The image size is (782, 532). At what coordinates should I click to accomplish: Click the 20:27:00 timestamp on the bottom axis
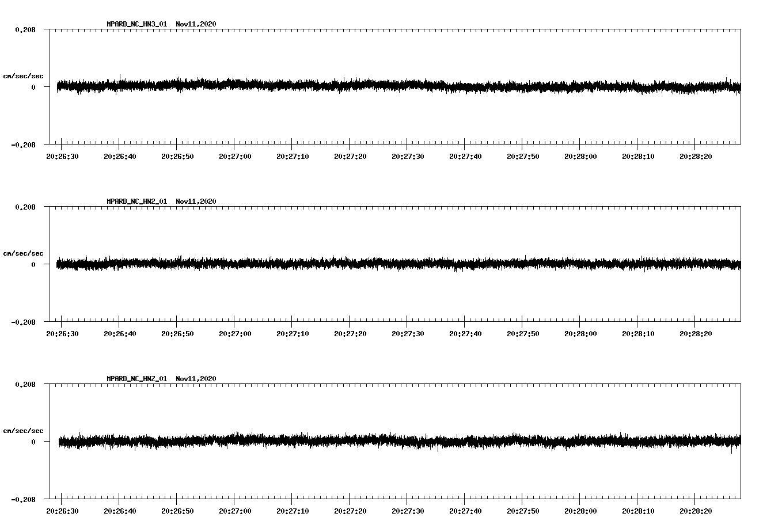(x=236, y=510)
